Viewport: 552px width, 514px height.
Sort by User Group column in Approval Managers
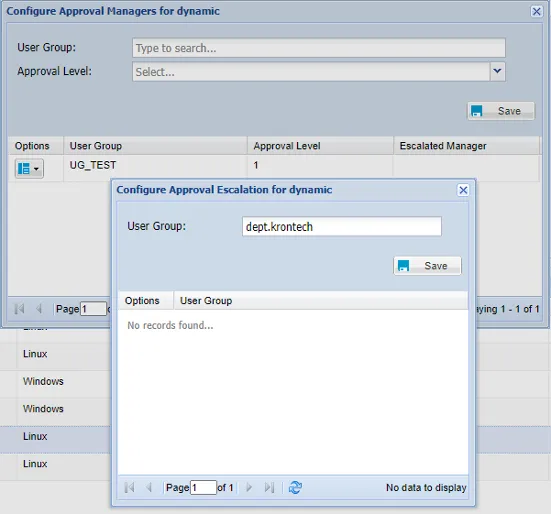coord(155,146)
